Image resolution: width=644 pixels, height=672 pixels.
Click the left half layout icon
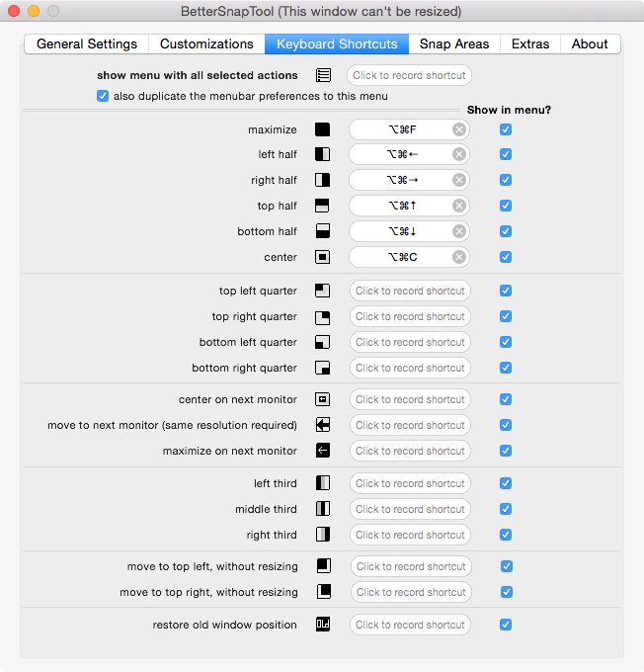(322, 154)
